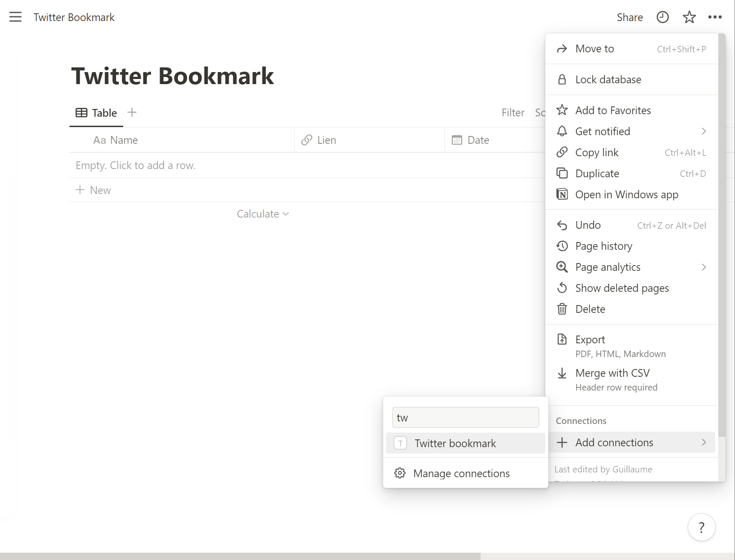Switch to the Table view tab
The image size is (735, 560).
[x=96, y=113]
